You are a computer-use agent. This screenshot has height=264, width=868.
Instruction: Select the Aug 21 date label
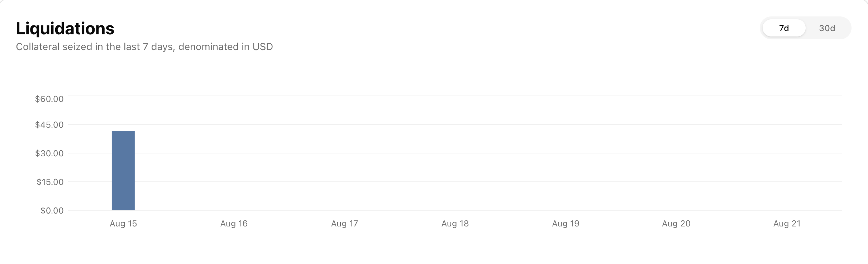787,224
